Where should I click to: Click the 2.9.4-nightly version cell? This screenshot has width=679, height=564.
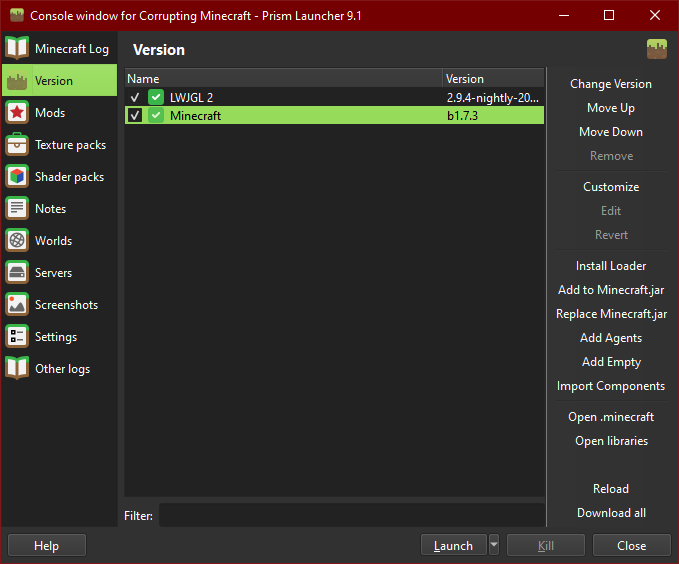pyautogui.click(x=493, y=98)
